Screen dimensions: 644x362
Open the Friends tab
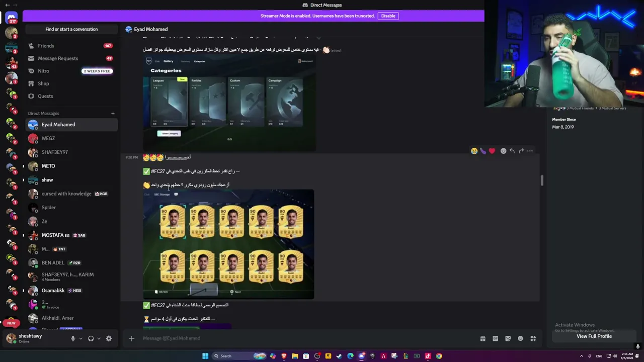coord(71,46)
